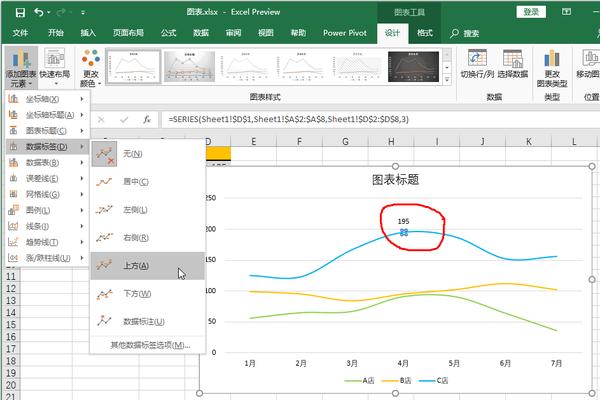Viewport: 600px width, 400px height.
Task: Click the 195 data label on the chart
Action: [403, 221]
